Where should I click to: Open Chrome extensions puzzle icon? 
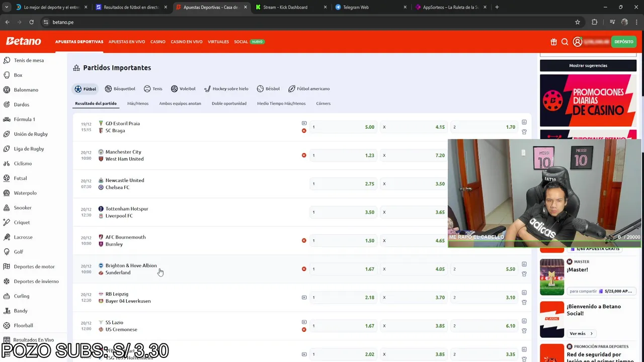coord(595,22)
